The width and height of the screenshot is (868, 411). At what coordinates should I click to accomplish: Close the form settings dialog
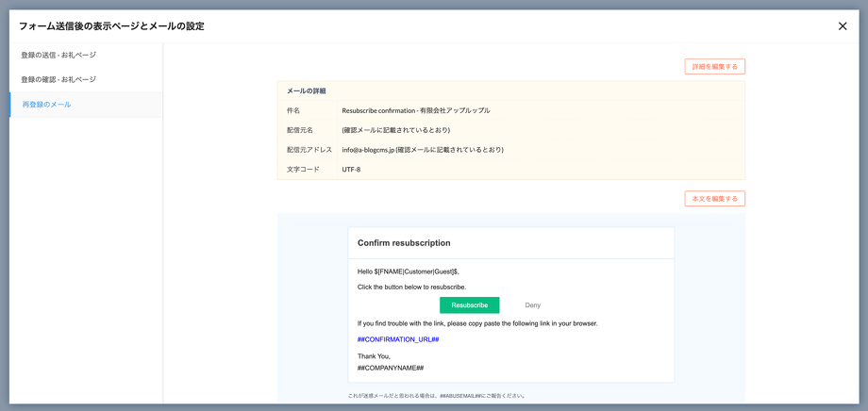(x=843, y=26)
